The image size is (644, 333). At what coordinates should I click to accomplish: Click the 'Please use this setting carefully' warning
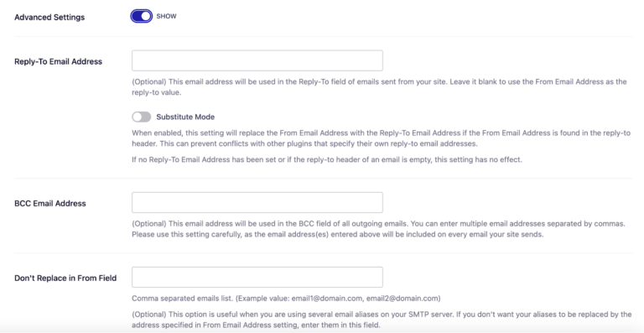(x=338, y=235)
